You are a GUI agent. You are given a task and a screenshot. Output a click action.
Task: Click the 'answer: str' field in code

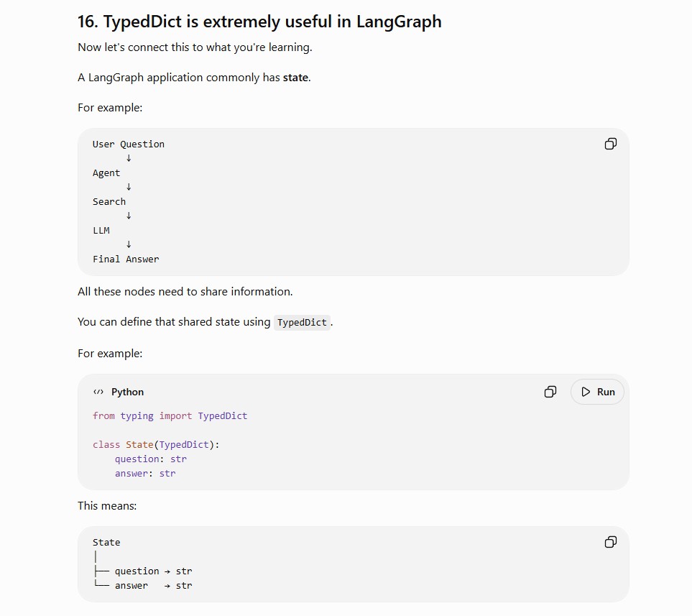(x=145, y=474)
